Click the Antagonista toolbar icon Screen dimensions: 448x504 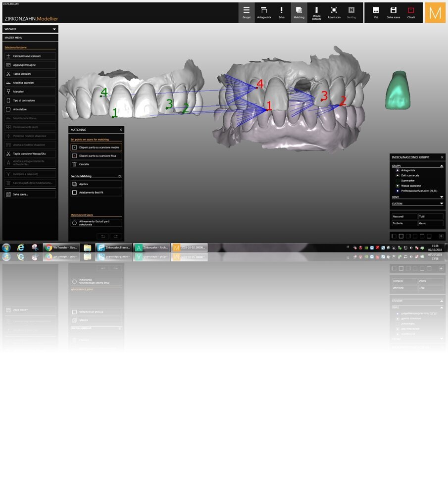264,12
